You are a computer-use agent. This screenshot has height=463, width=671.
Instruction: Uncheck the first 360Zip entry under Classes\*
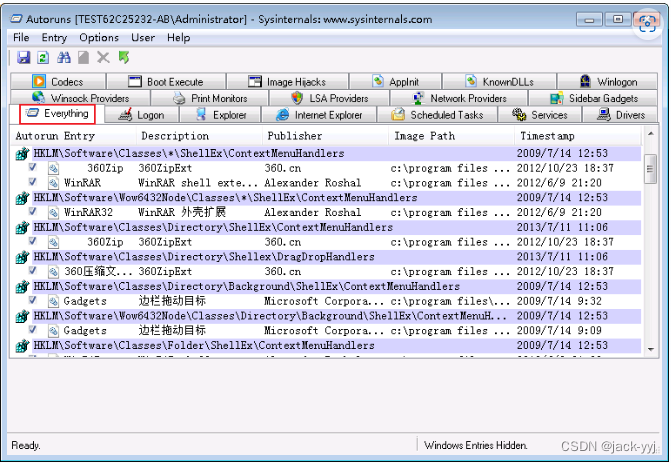(x=33, y=167)
